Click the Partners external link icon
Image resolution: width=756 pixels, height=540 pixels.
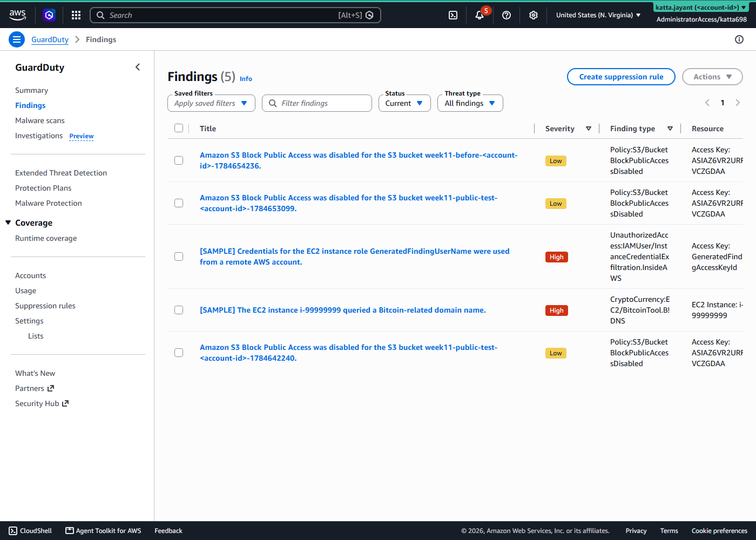point(51,388)
